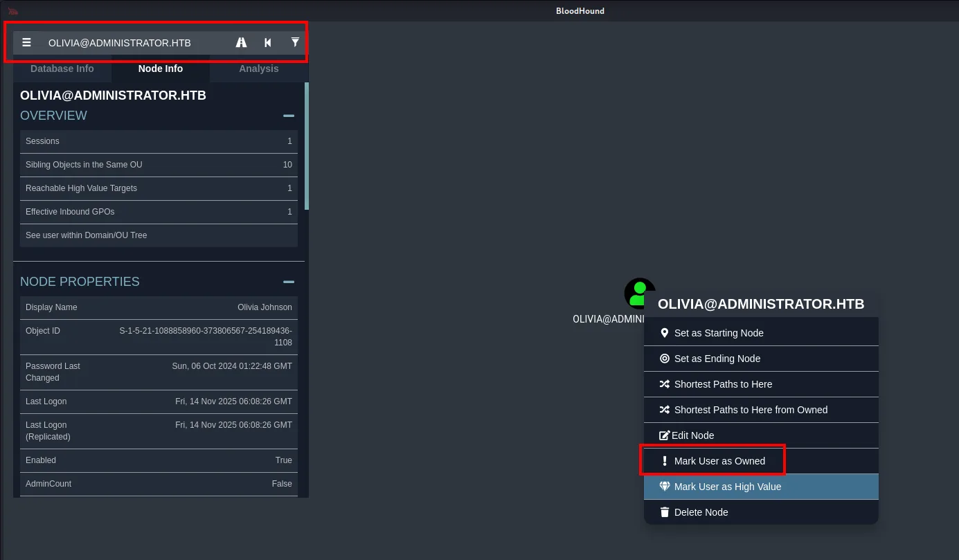Click Edit Node in context menu
The width and height of the screenshot is (959, 560).
pyautogui.click(x=761, y=435)
